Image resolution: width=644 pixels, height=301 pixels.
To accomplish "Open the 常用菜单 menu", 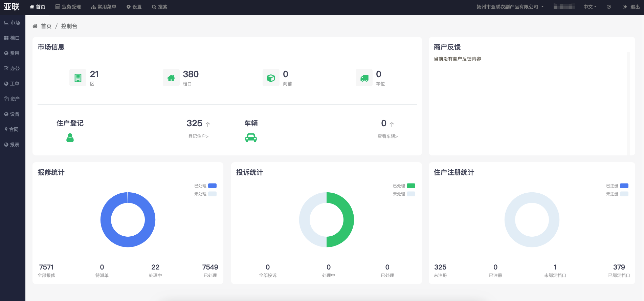I will (104, 7).
